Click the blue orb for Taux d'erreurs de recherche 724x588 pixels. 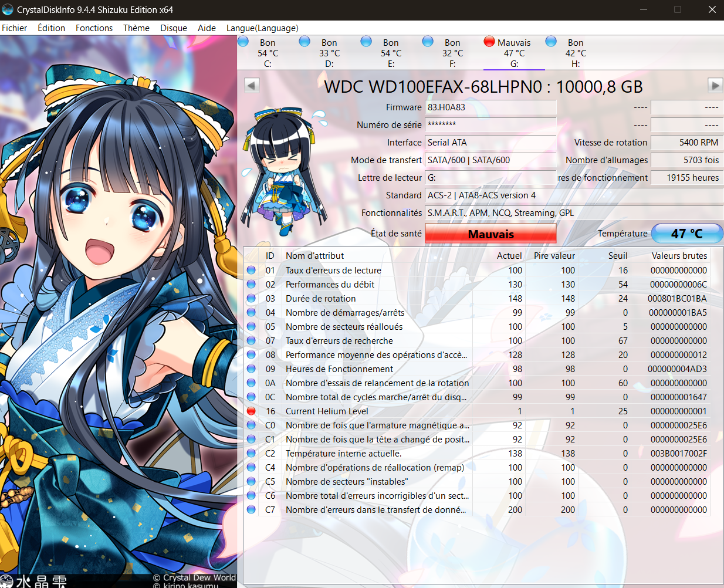tap(251, 341)
